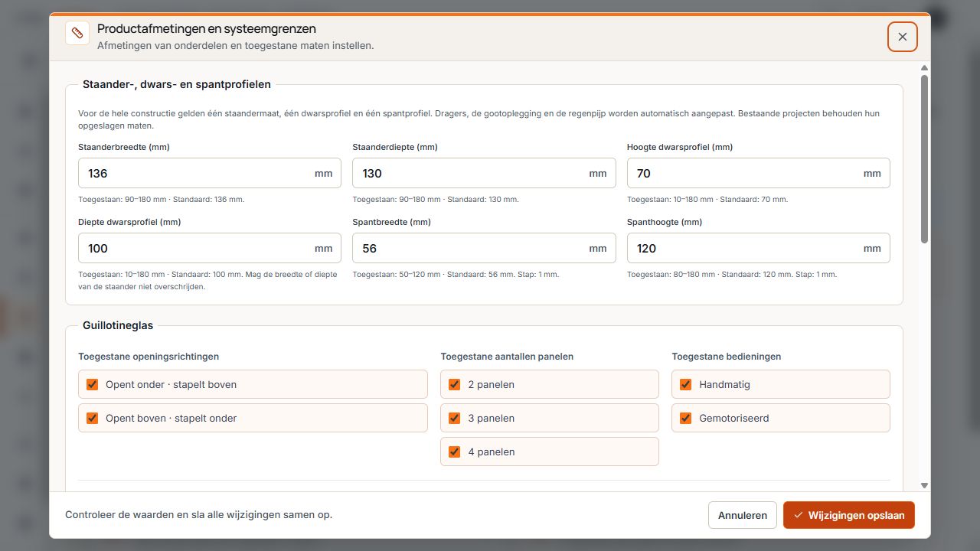Image resolution: width=980 pixels, height=551 pixels.
Task: Click the Annuleren button
Action: (743, 515)
